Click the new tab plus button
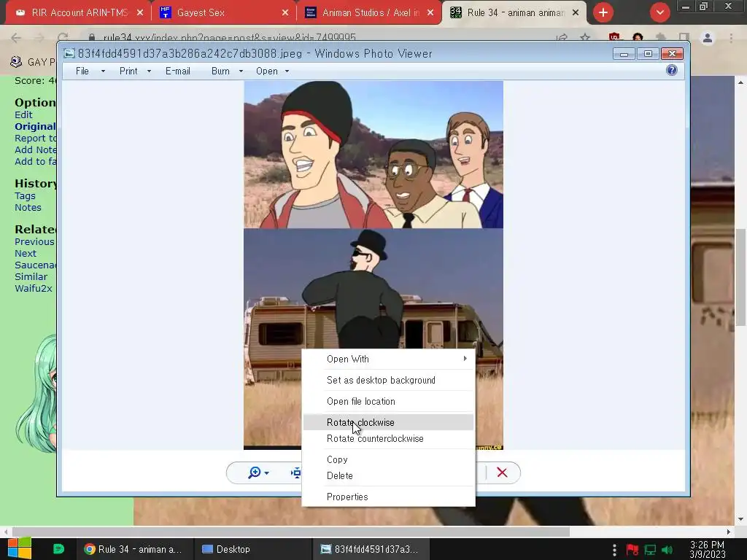 (603, 12)
